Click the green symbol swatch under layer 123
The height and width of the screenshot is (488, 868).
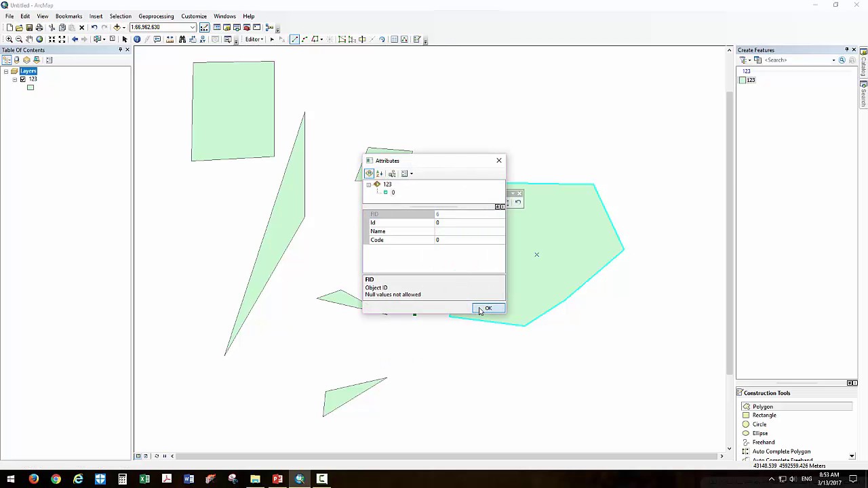coord(30,87)
